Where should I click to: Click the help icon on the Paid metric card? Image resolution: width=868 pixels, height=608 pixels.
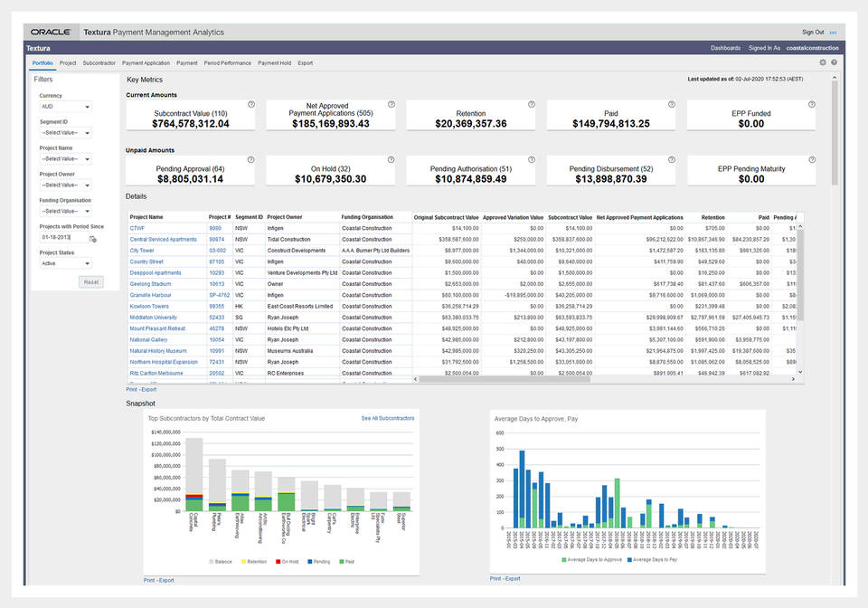(x=671, y=105)
